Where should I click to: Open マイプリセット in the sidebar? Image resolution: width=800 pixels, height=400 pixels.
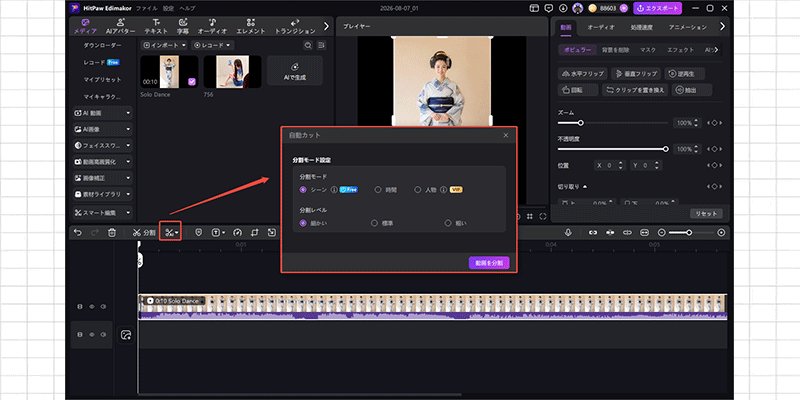(x=103, y=80)
